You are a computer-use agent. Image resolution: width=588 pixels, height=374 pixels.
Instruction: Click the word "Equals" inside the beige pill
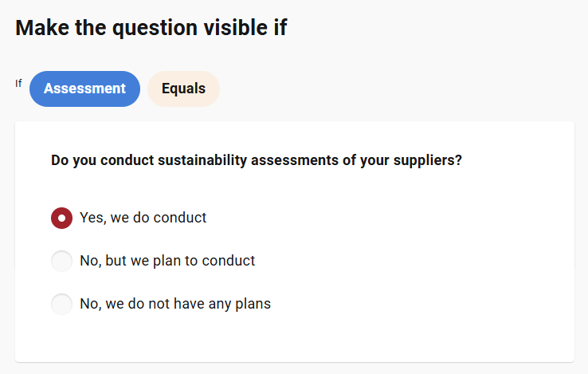[x=183, y=89]
